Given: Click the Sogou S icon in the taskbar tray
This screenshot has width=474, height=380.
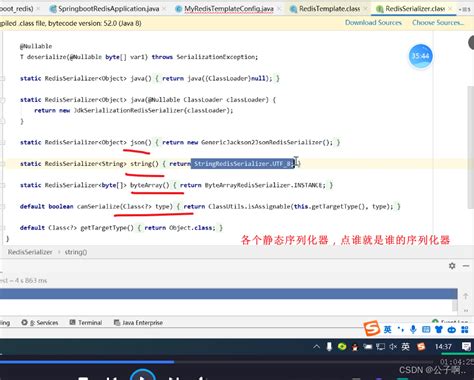Looking at the screenshot, I should coord(421,347).
